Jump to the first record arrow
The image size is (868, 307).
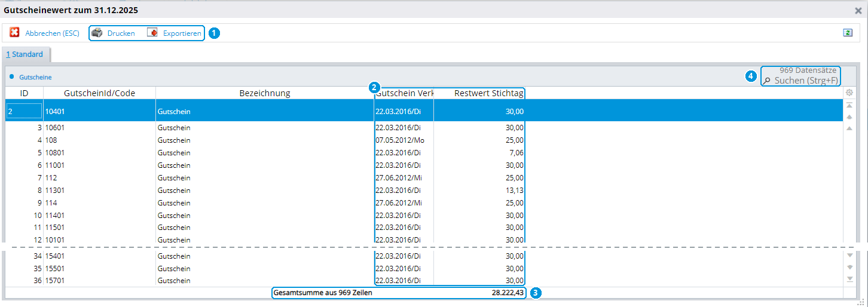pyautogui.click(x=849, y=105)
